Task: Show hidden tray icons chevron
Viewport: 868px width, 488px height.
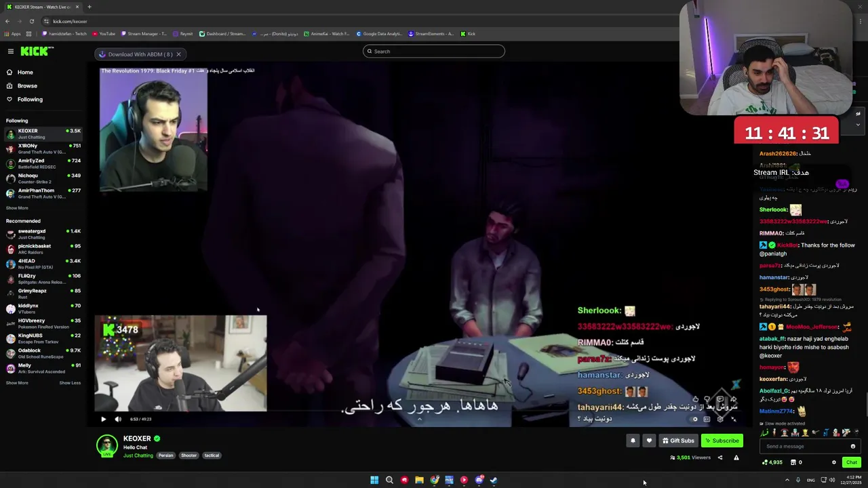Action: pos(787,480)
